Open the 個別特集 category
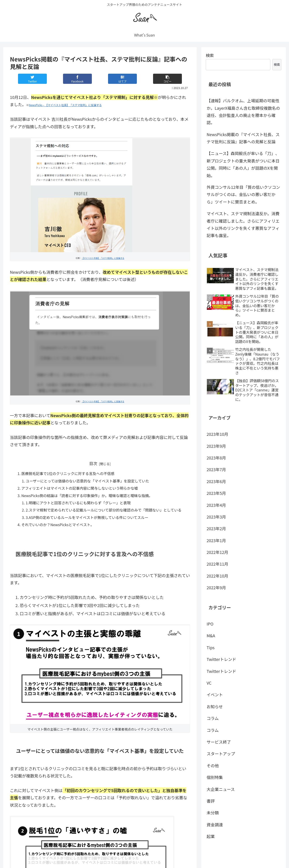 click(x=215, y=777)
